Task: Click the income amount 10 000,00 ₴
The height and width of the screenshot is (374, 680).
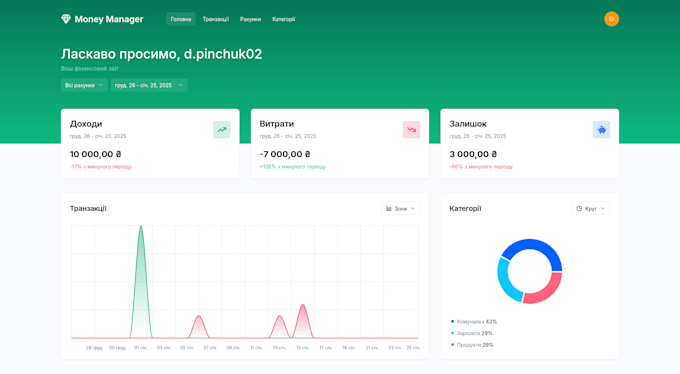Action: click(95, 154)
